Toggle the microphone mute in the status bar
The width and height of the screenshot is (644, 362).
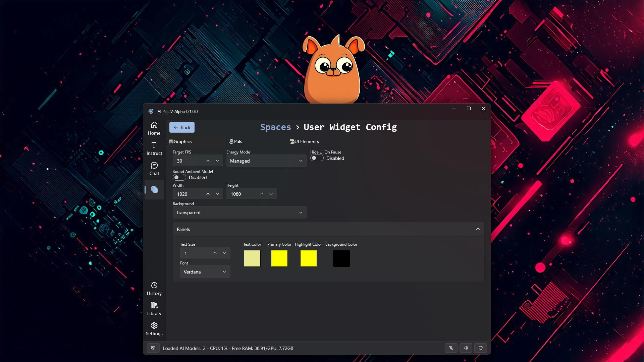pos(451,348)
